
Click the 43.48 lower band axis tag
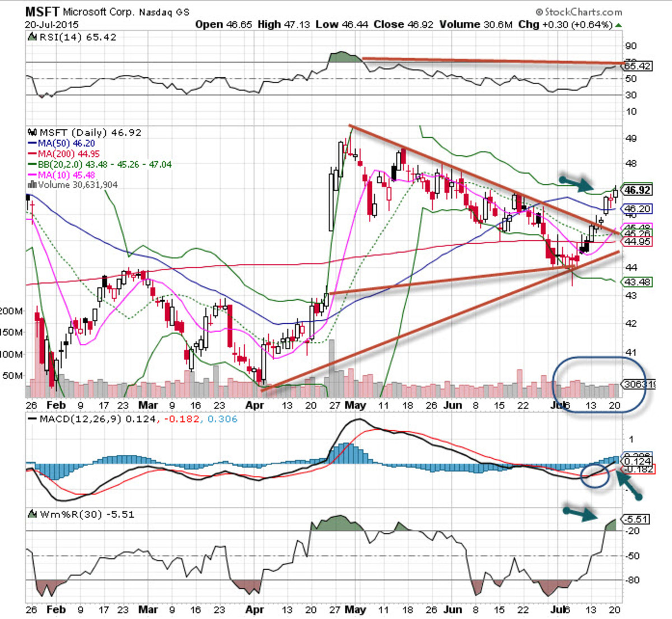click(637, 282)
